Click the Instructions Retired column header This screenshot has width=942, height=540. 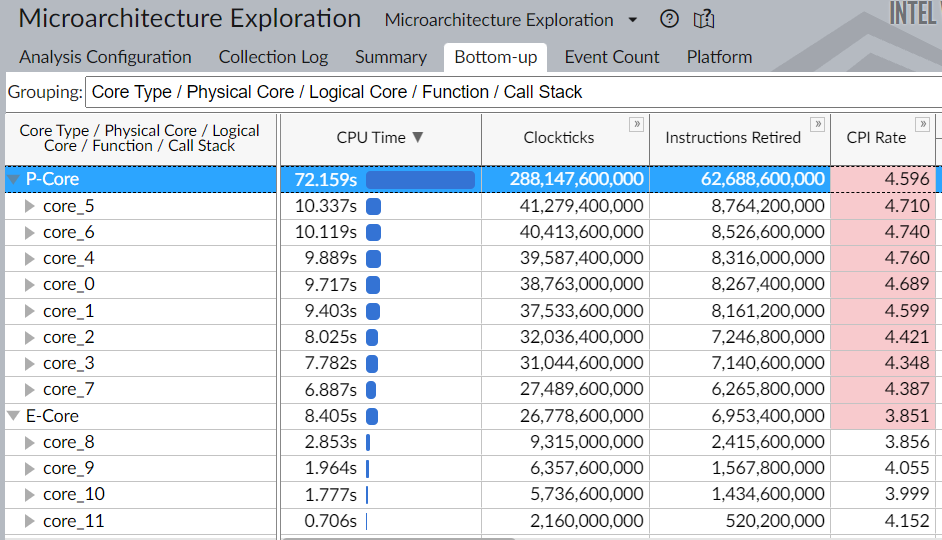point(732,138)
